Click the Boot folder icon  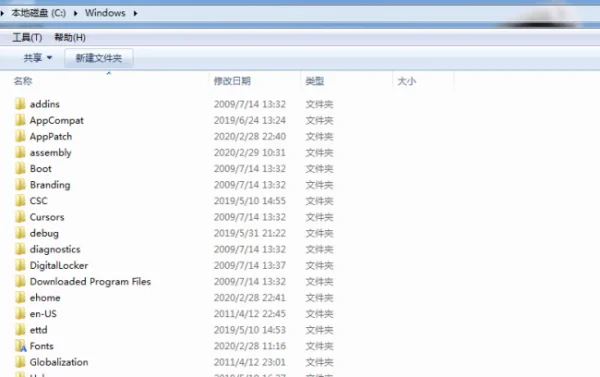pos(20,168)
